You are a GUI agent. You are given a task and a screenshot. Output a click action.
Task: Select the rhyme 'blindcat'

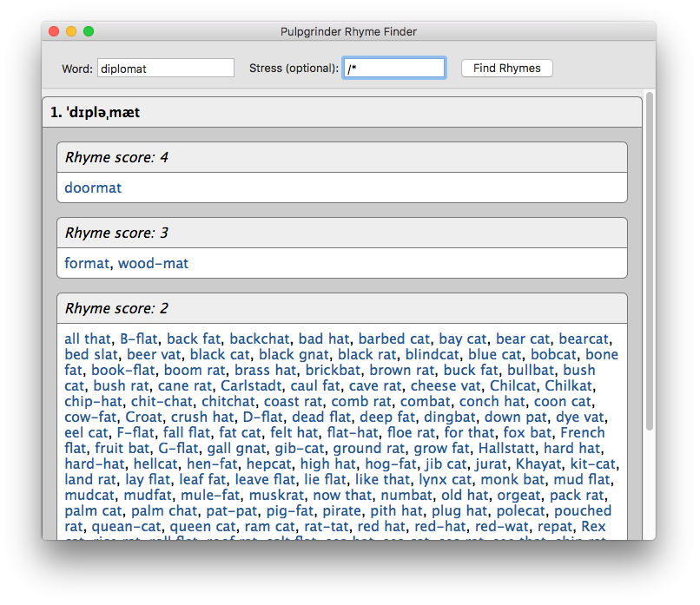click(x=433, y=355)
